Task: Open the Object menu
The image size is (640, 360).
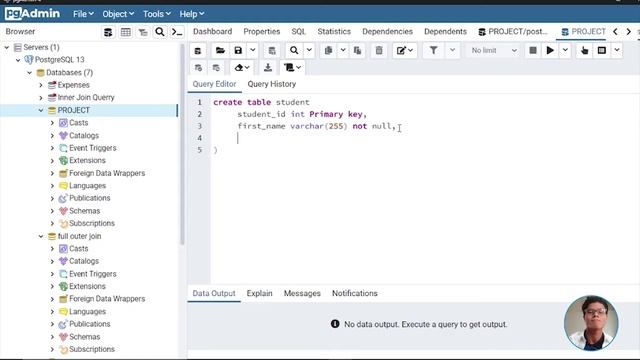Action: 118,14
